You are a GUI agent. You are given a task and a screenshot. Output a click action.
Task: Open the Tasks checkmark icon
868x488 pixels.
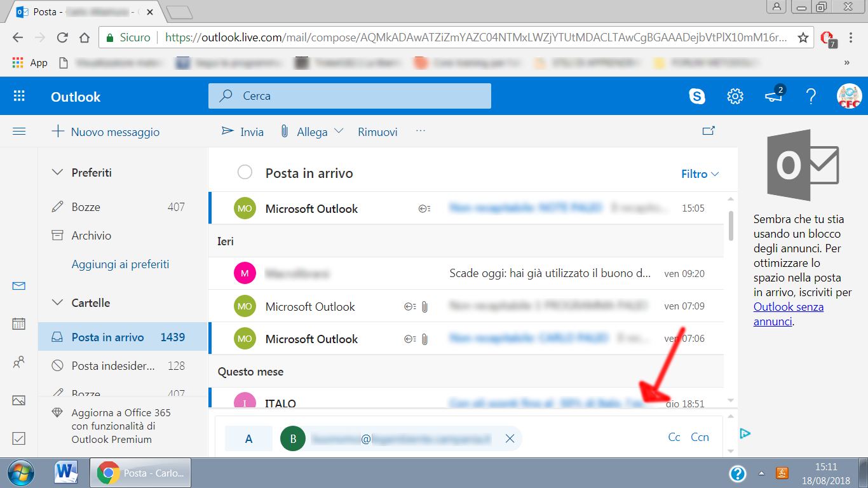click(x=19, y=438)
